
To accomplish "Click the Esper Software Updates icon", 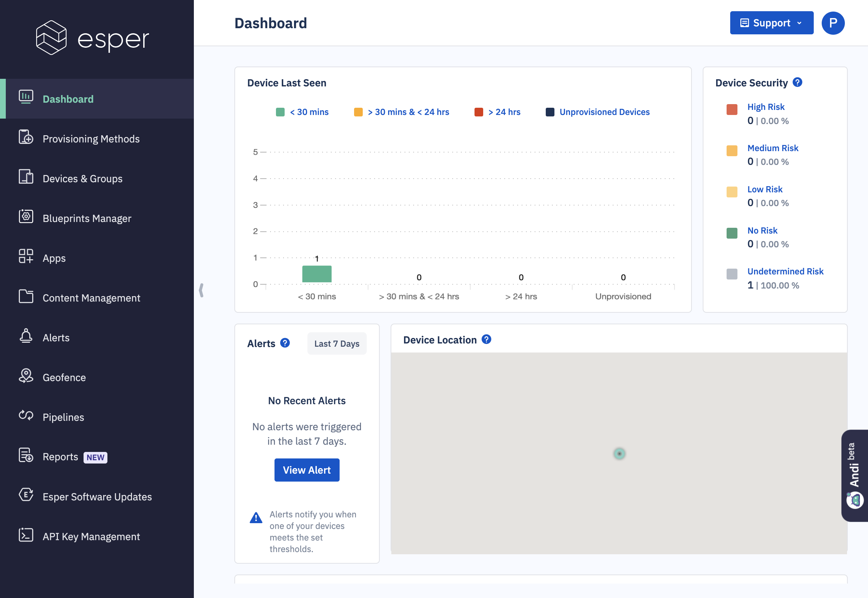I will coord(26,495).
